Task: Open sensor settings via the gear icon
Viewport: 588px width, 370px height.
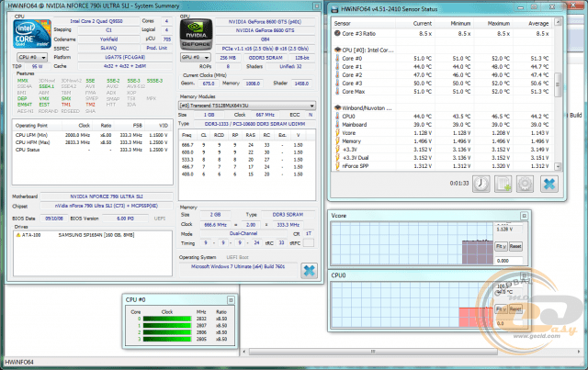Action: click(x=526, y=183)
